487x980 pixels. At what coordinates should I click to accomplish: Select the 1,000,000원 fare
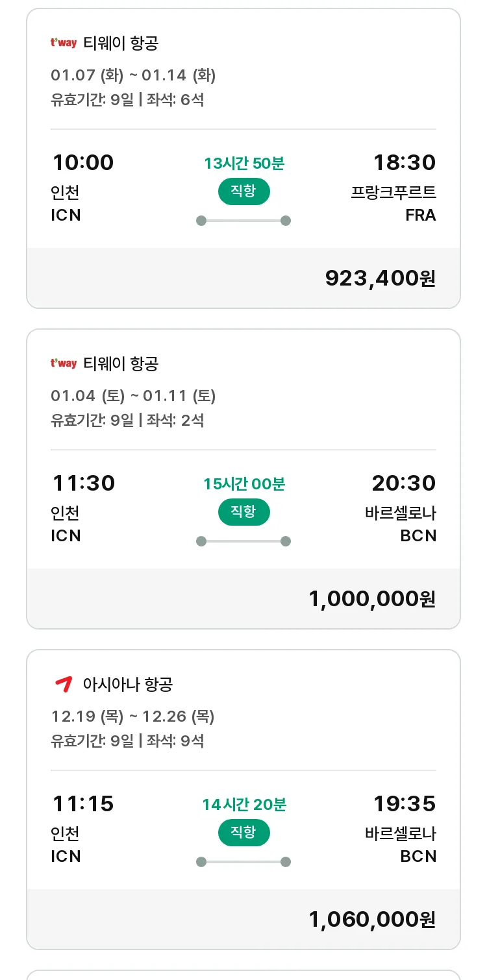coord(371,598)
